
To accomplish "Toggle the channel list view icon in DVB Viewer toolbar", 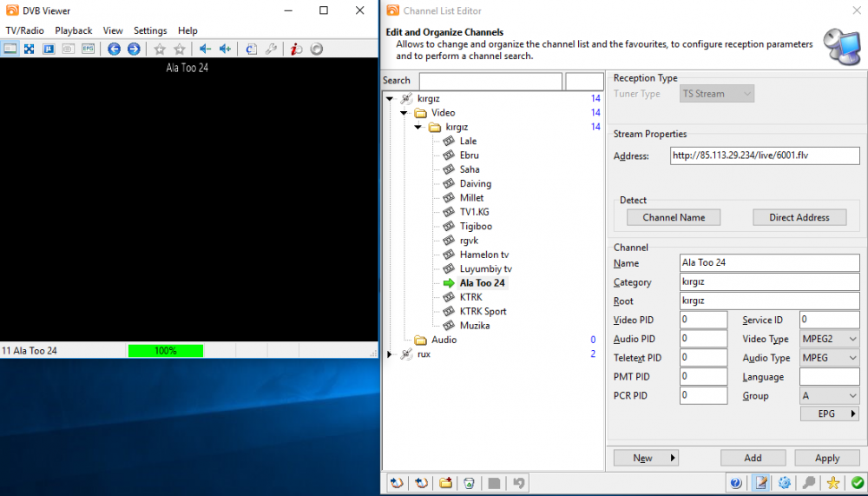I will (x=10, y=49).
